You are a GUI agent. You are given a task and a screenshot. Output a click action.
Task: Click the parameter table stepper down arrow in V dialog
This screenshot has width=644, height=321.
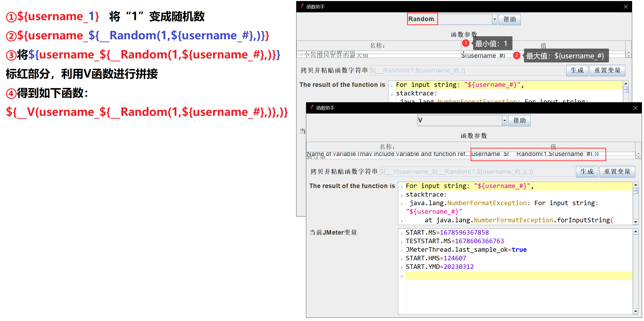pyautogui.click(x=638, y=157)
